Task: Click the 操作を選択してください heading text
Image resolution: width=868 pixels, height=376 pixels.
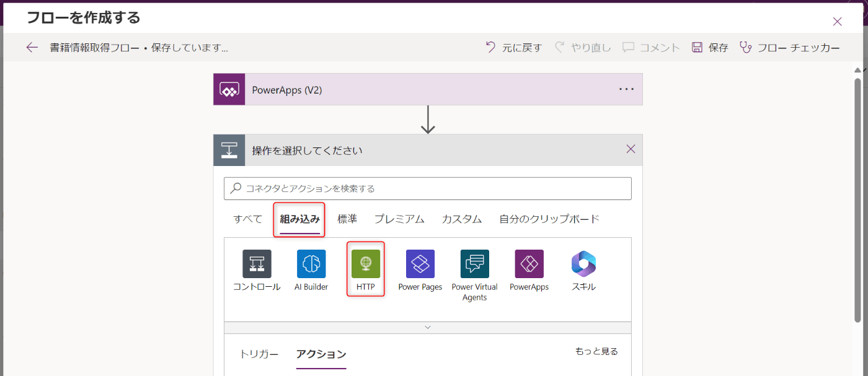Action: tap(307, 150)
